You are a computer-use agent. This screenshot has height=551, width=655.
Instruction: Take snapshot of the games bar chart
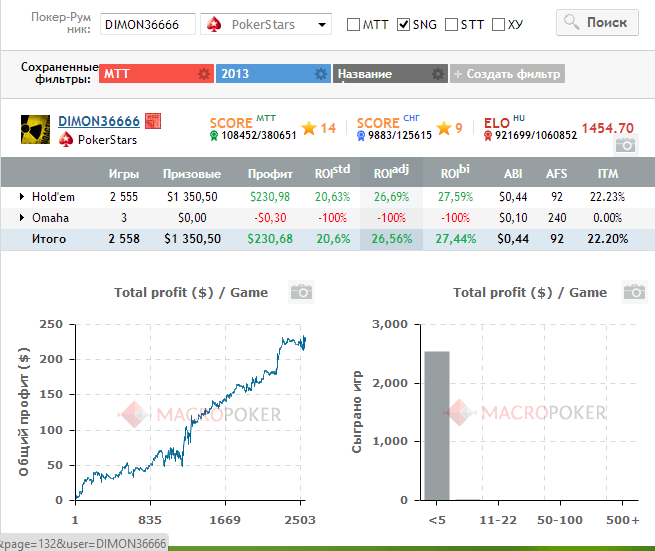(x=635, y=292)
